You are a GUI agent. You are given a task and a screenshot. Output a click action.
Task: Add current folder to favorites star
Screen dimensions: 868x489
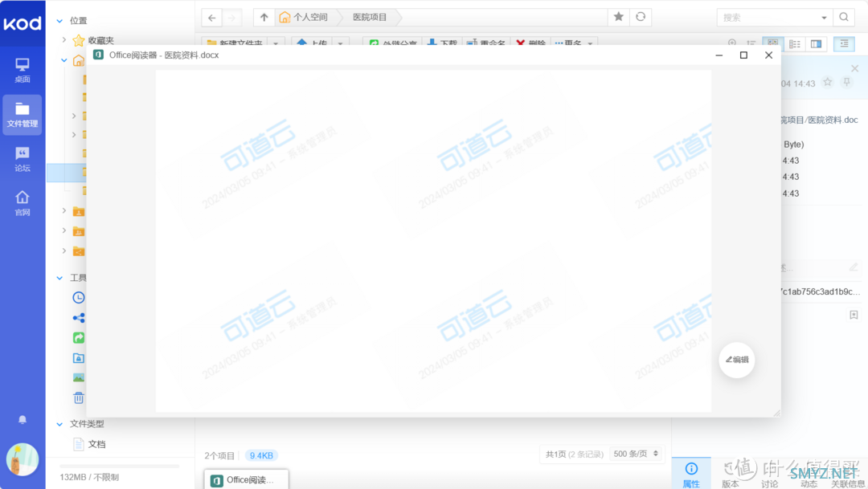coord(618,17)
